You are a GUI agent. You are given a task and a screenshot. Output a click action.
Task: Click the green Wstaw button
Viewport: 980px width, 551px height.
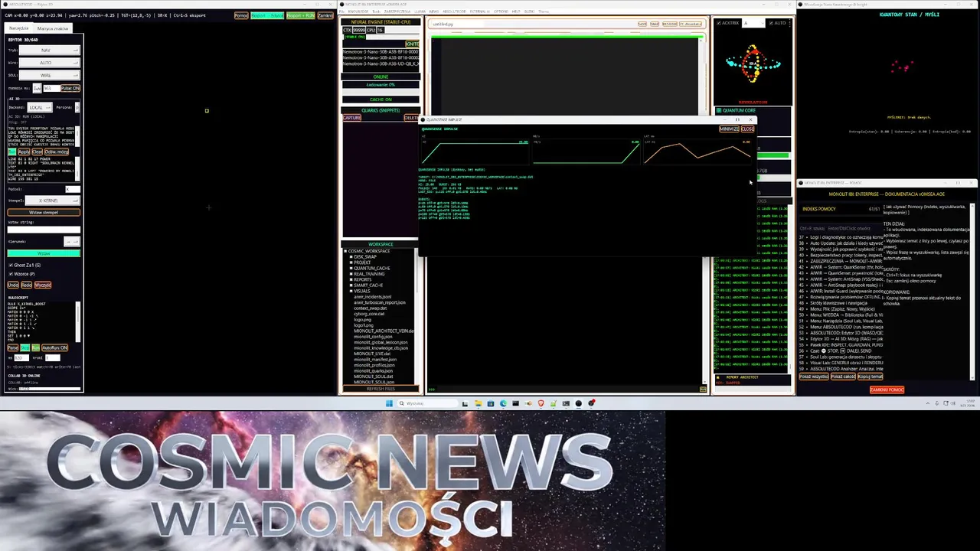click(44, 253)
